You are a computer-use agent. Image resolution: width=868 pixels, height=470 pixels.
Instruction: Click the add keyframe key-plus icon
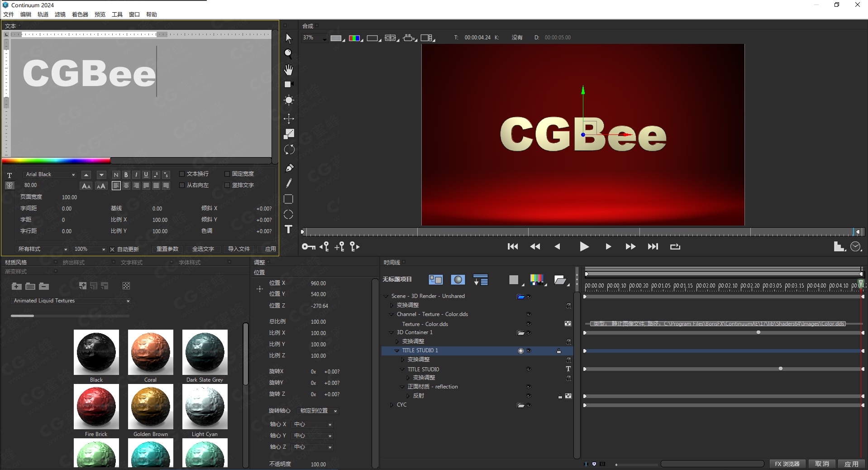[x=339, y=246]
